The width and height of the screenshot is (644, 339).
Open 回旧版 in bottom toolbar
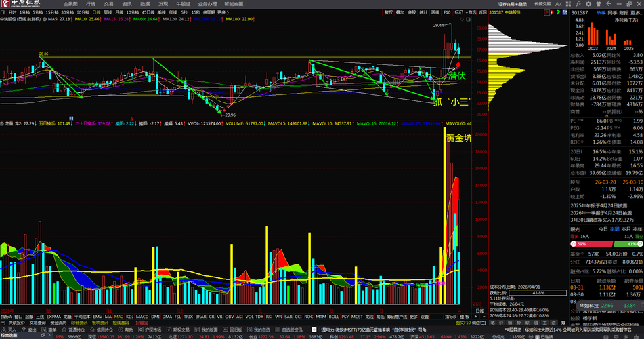pyautogui.click(x=233, y=330)
